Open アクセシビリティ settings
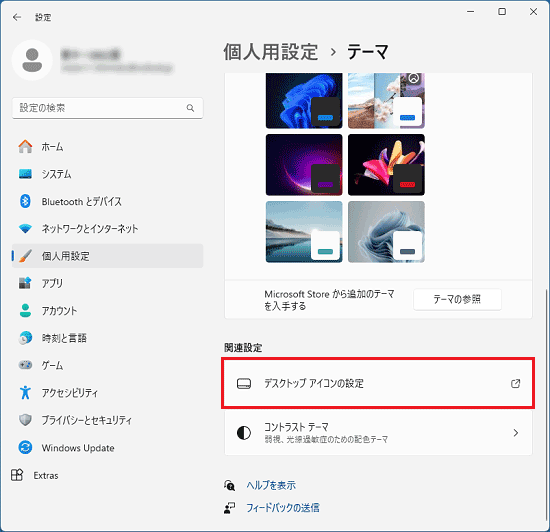550x532 pixels. 108,392
